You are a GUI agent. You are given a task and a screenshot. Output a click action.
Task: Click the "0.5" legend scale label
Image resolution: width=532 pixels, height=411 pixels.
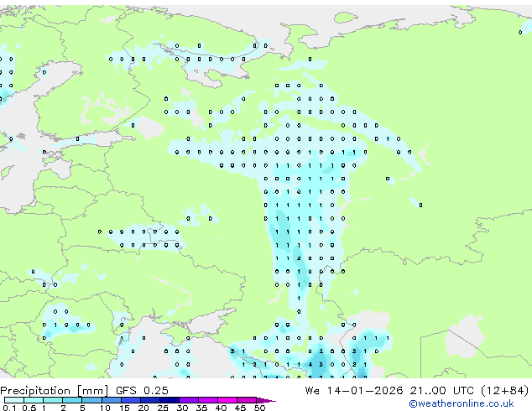(x=29, y=408)
